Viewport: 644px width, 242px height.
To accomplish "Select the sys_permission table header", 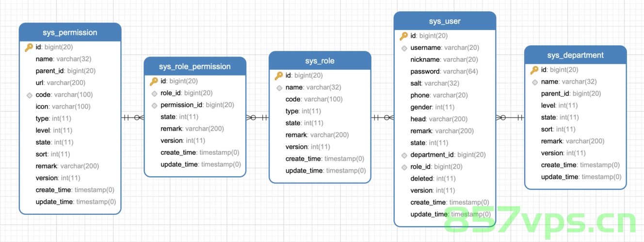I will [x=70, y=32].
